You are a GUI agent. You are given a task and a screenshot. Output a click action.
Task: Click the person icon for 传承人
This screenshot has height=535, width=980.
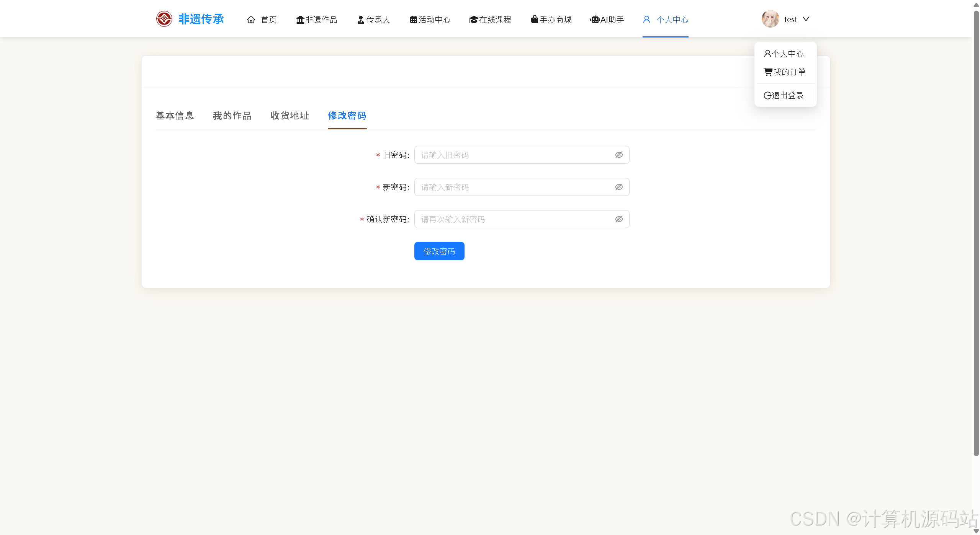[360, 20]
